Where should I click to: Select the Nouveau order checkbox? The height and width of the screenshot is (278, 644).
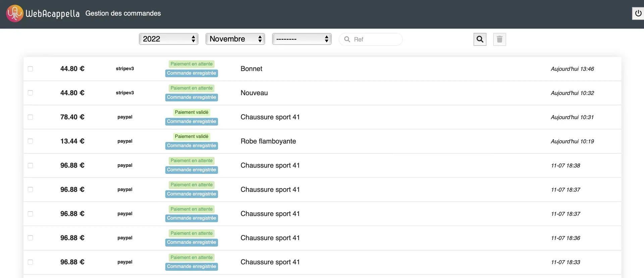click(x=30, y=93)
